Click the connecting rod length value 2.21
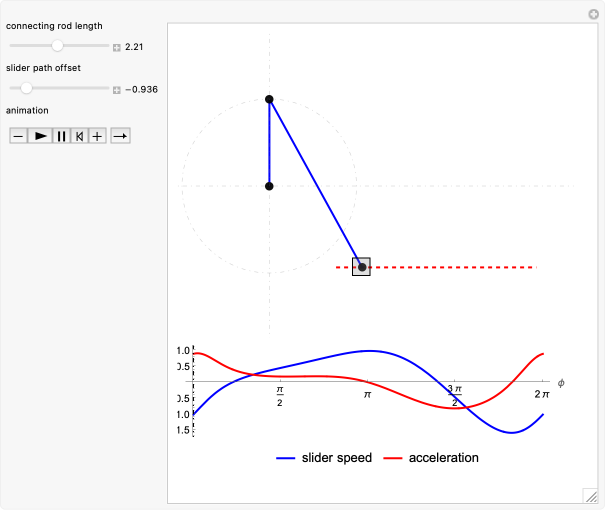Image resolution: width=605 pixels, height=511 pixels. coord(136,46)
